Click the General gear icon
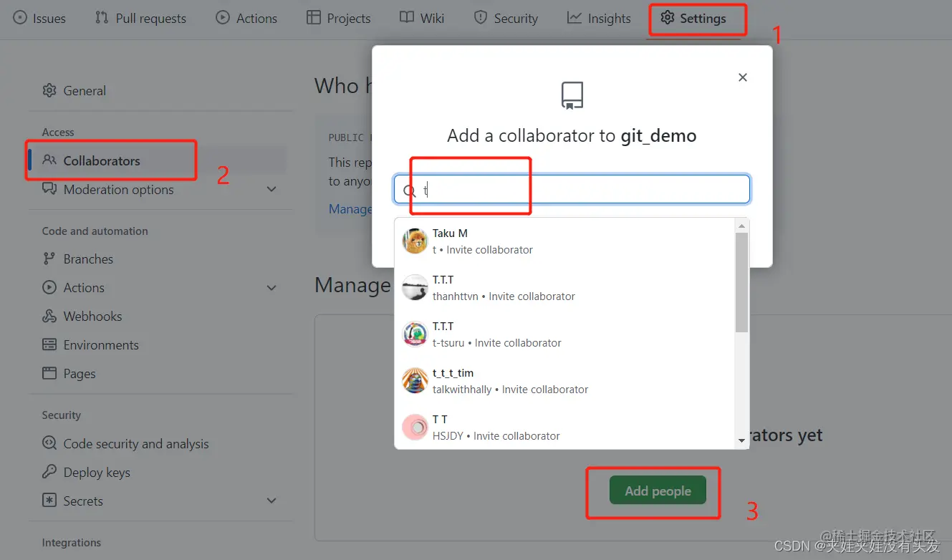This screenshot has height=560, width=952. tap(49, 91)
